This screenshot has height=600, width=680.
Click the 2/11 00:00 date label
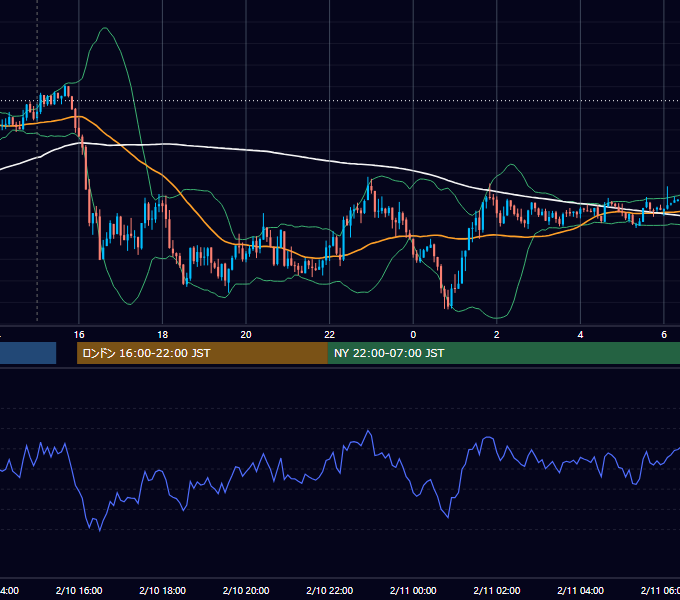pyautogui.click(x=413, y=590)
